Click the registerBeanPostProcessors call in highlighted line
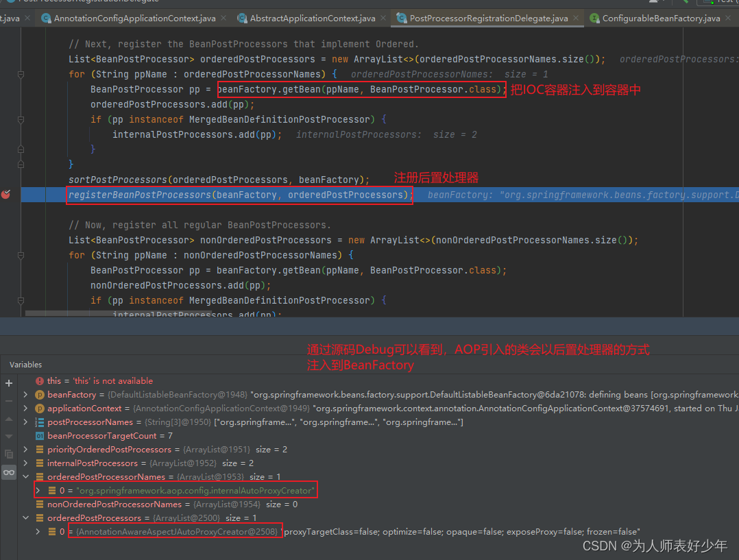The width and height of the screenshot is (739, 560). [241, 195]
